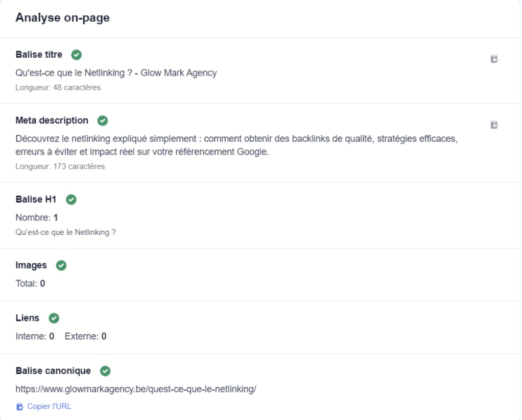The image size is (522, 420).
Task: Click the Images section label
Action: point(30,265)
